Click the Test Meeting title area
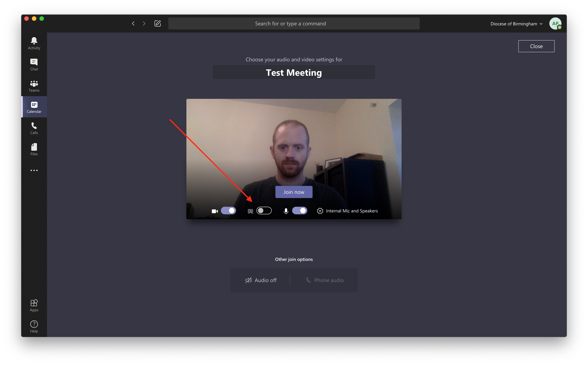The image size is (588, 365). 294,72
